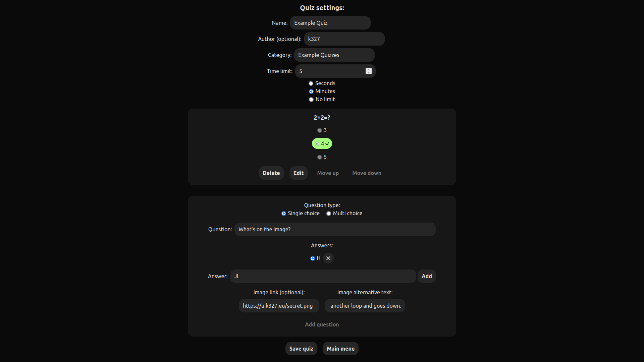Mark answer H as correct
The height and width of the screenshot is (362, 644).
click(313, 258)
